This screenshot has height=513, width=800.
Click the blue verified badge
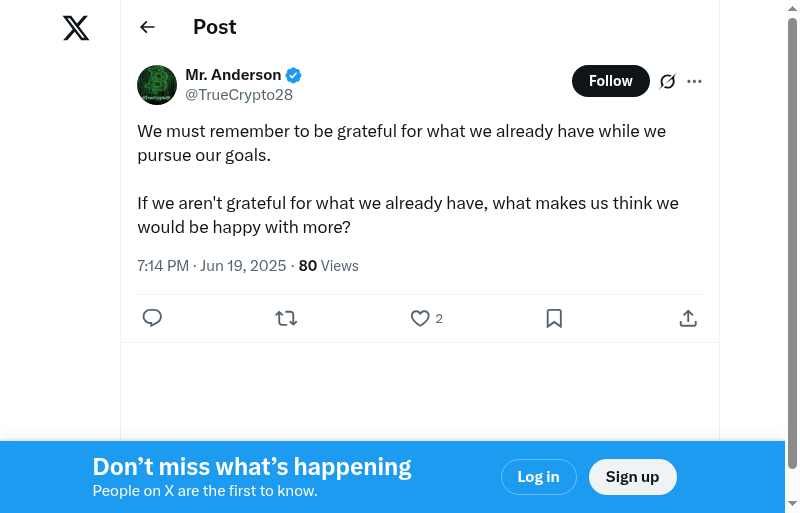point(294,75)
